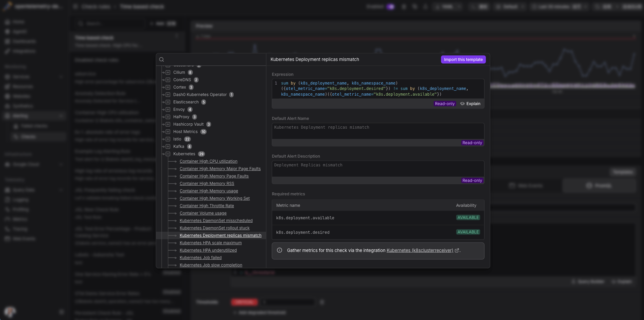The width and height of the screenshot is (644, 320).
Task: Click the k8s.deployment.available metric row
Action: [x=378, y=218]
